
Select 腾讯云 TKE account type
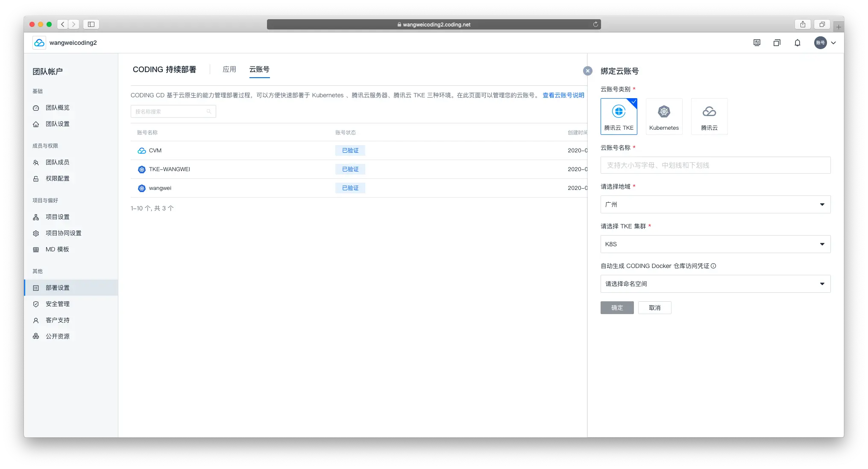(x=619, y=116)
